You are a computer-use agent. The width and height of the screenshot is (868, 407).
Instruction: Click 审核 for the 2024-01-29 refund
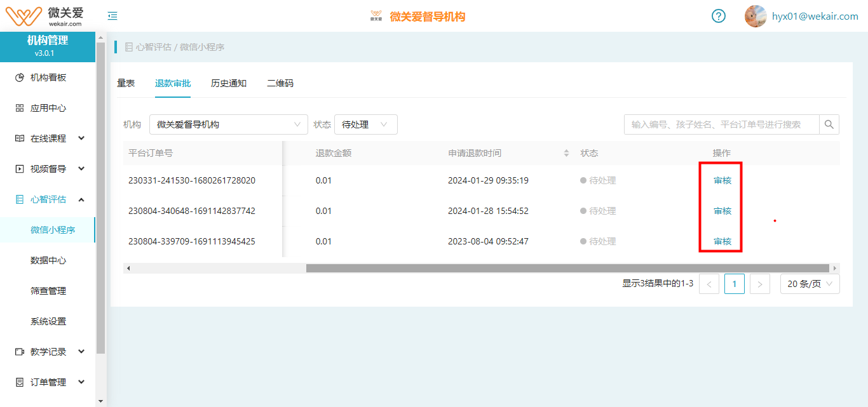722,180
